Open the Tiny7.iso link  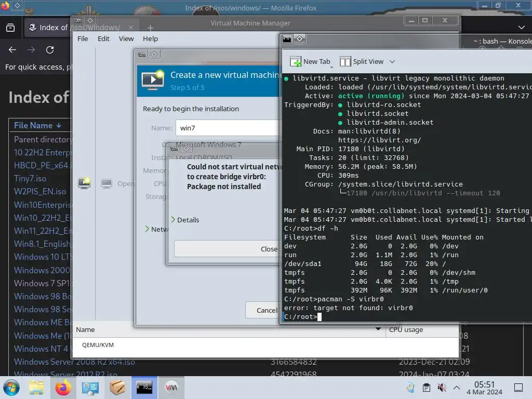[x=30, y=179]
